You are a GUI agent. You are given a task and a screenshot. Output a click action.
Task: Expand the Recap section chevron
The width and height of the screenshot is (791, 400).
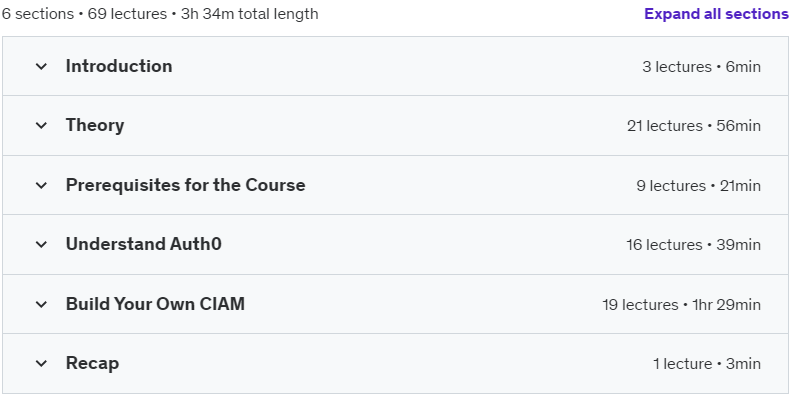[41, 363]
